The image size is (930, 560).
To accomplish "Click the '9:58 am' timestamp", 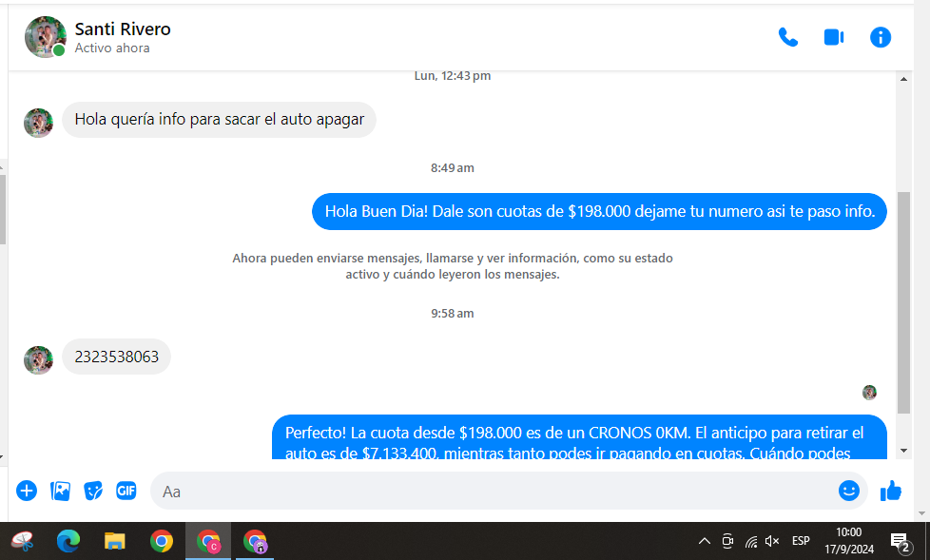I will click(x=452, y=313).
